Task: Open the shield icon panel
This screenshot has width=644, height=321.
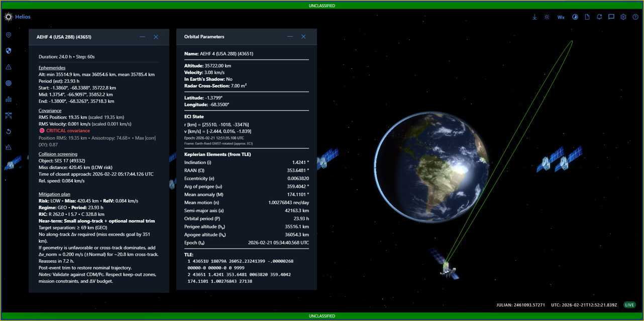Action: click(x=9, y=51)
